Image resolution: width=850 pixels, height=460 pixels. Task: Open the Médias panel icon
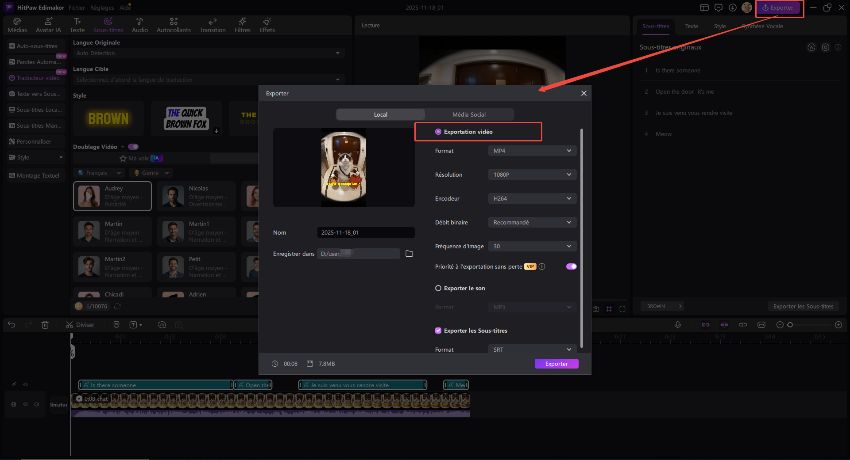point(18,26)
